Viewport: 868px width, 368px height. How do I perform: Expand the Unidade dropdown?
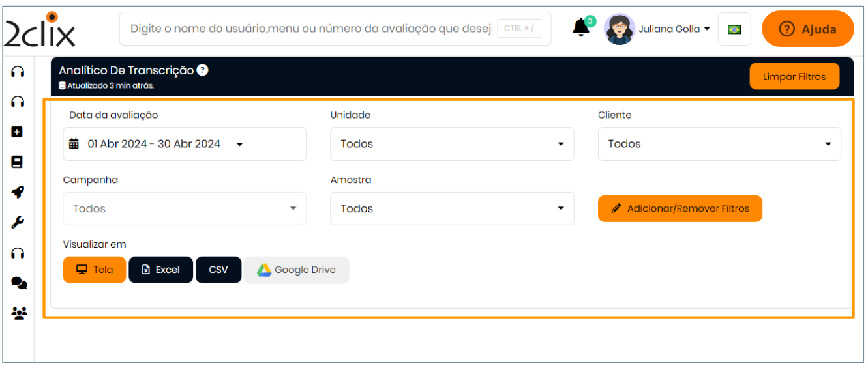click(452, 144)
